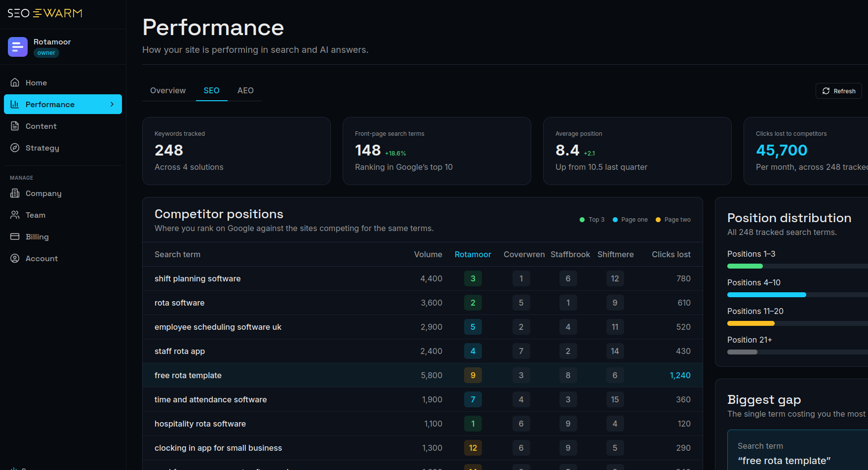Click the Refresh button
The height and width of the screenshot is (470, 868).
click(838, 91)
